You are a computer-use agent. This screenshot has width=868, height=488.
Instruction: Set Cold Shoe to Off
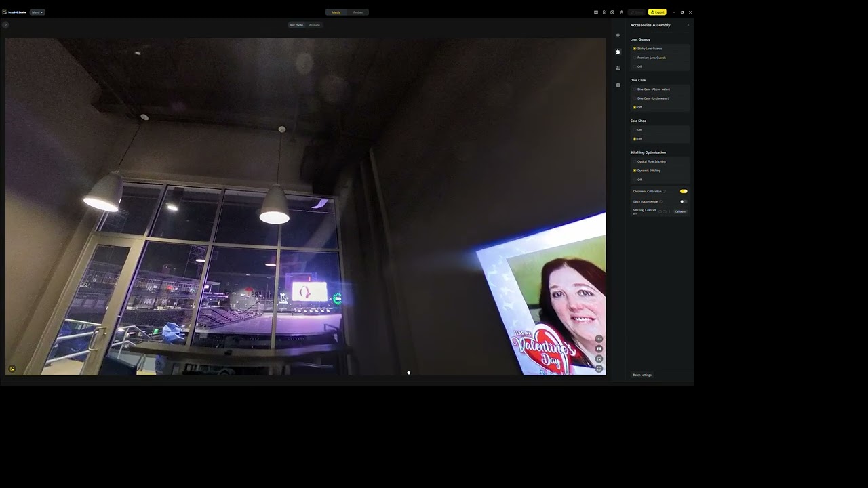[637, 139]
